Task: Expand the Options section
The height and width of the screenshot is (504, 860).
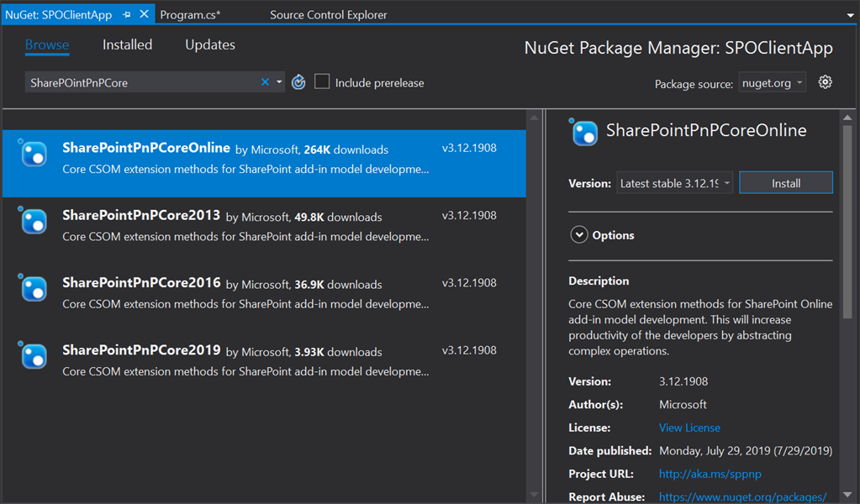Action: click(578, 234)
